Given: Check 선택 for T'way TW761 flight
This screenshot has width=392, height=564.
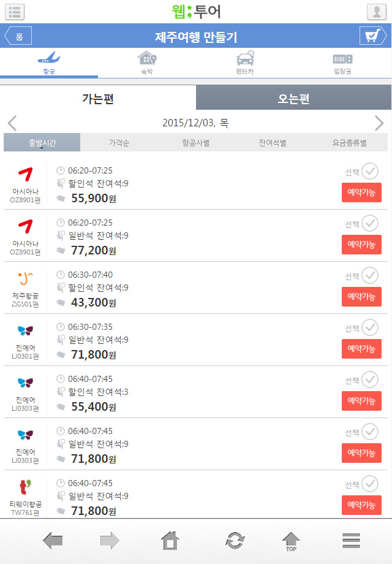Looking at the screenshot, I should 370,484.
